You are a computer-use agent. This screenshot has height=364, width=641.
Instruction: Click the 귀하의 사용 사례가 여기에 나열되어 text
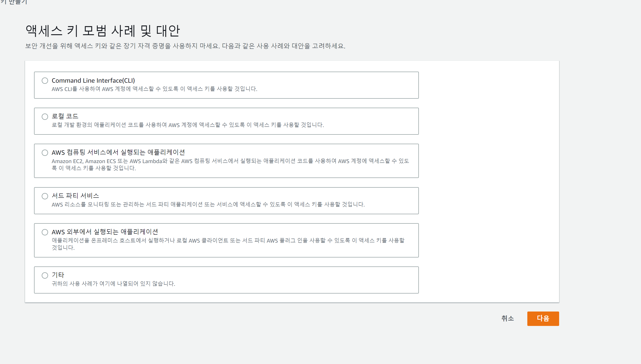tap(113, 284)
